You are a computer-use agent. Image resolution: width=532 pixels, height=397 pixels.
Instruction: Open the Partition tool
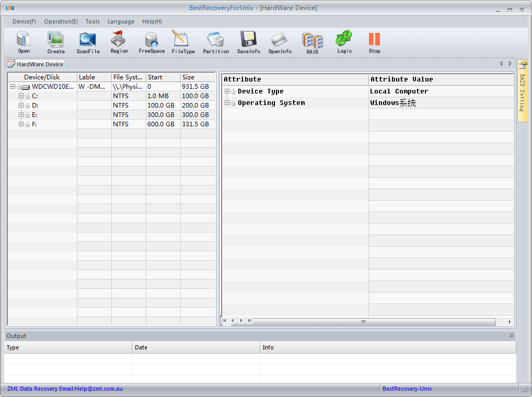pos(216,40)
